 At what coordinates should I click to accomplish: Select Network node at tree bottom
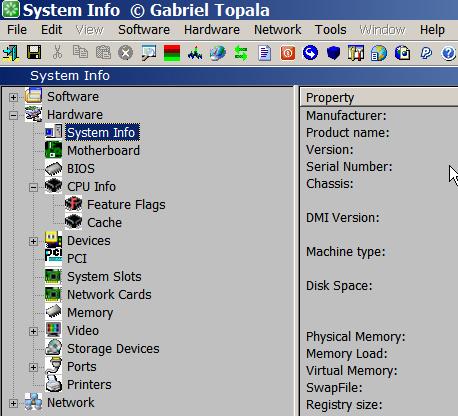(x=71, y=403)
